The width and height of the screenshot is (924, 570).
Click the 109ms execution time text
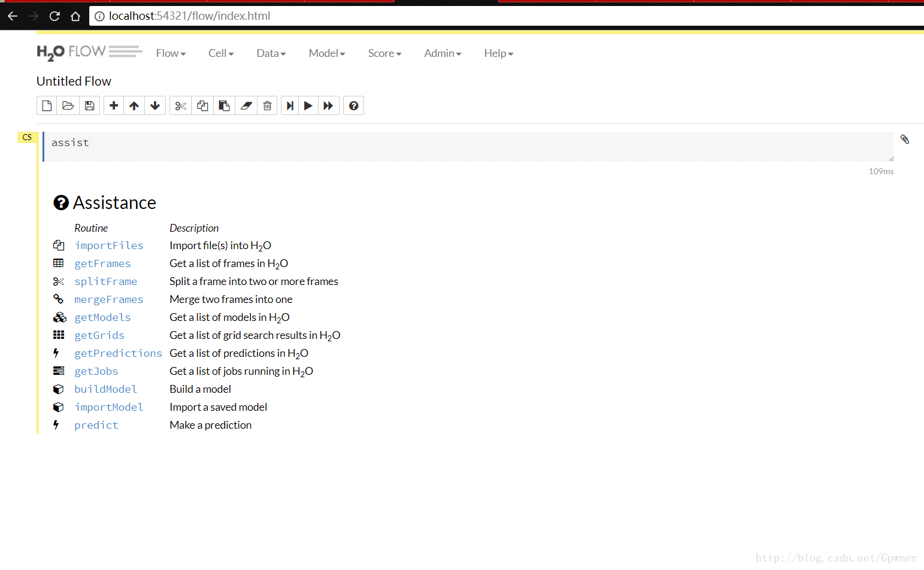(881, 171)
